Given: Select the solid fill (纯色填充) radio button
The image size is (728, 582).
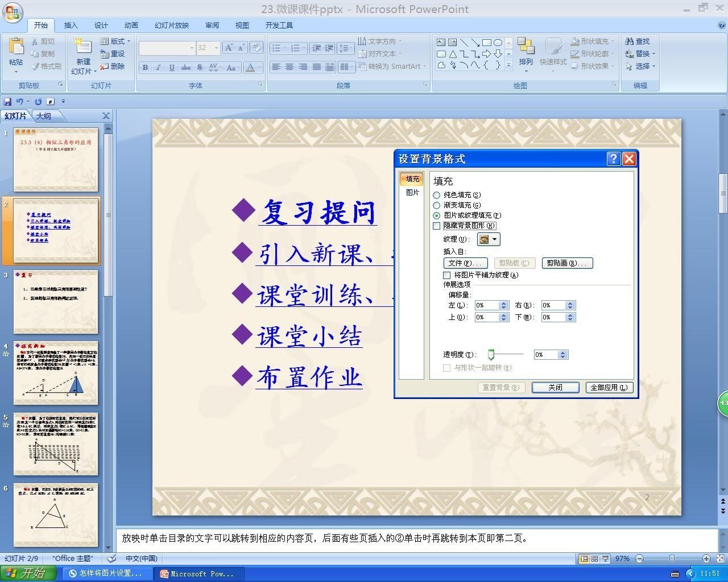Looking at the screenshot, I should click(x=436, y=195).
